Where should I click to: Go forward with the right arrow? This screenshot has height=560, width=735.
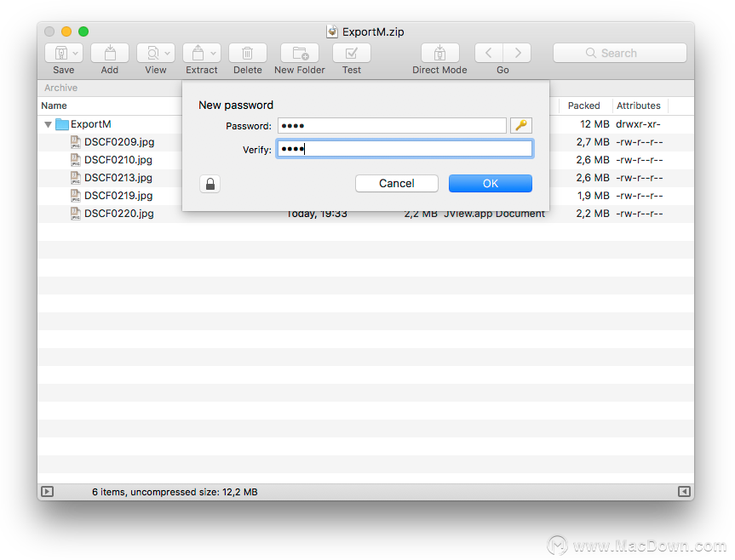(x=517, y=53)
